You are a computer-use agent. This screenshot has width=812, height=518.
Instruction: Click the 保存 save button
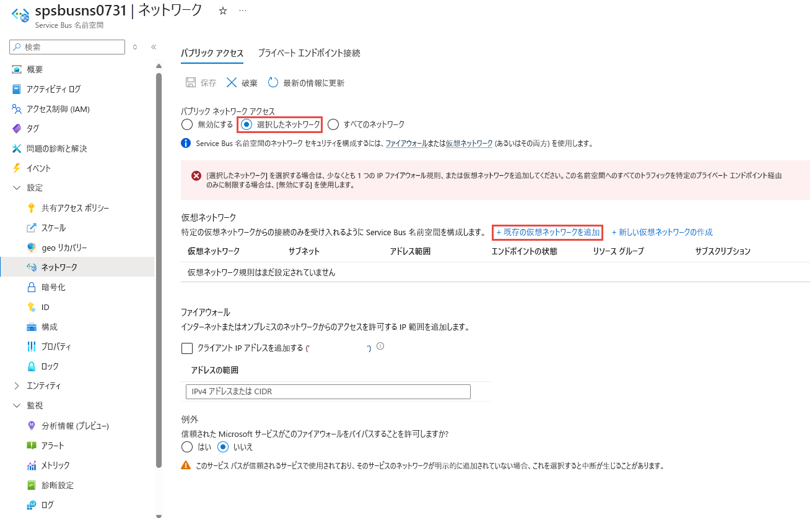point(201,83)
